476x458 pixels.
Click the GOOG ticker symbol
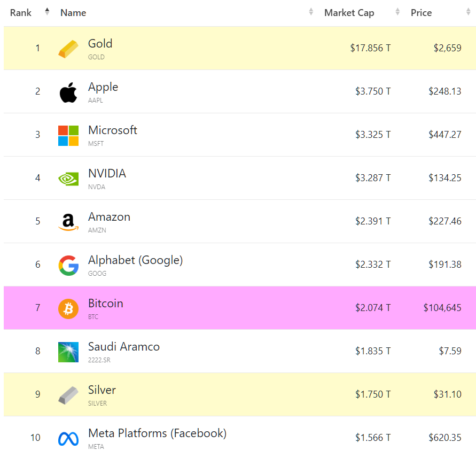click(97, 274)
